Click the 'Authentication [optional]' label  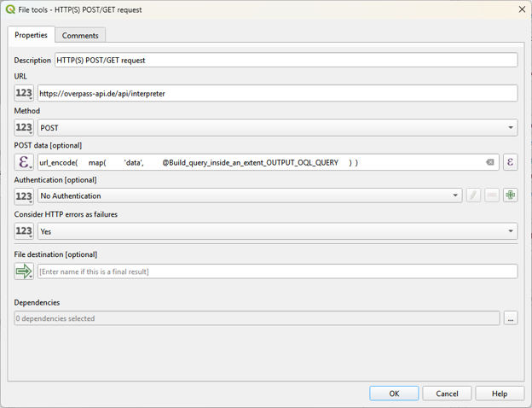(x=55, y=180)
